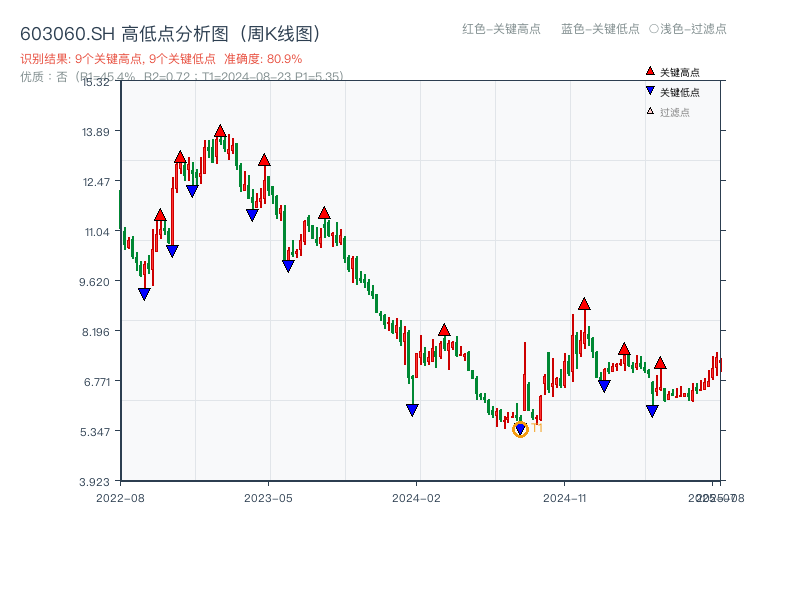Click the highest red triangle marker near 13.89

click(220, 129)
